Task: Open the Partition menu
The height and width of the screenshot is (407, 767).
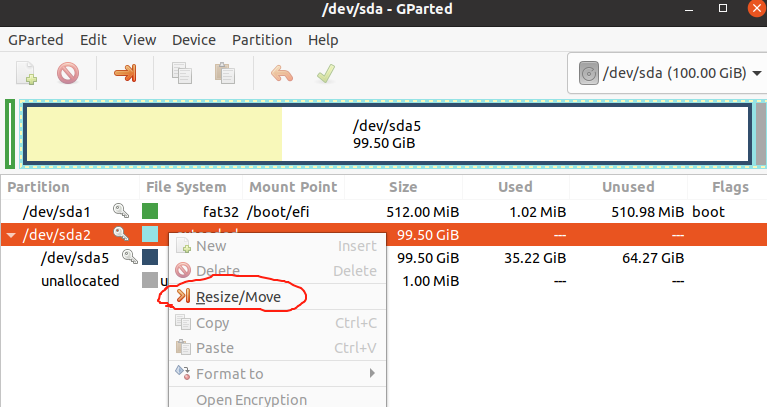Action: pos(262,40)
